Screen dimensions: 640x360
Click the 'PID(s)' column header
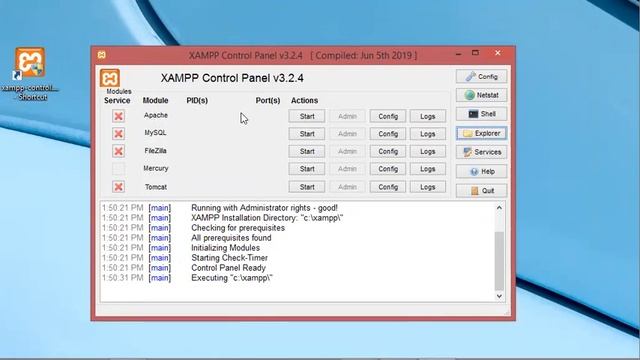(x=197, y=100)
